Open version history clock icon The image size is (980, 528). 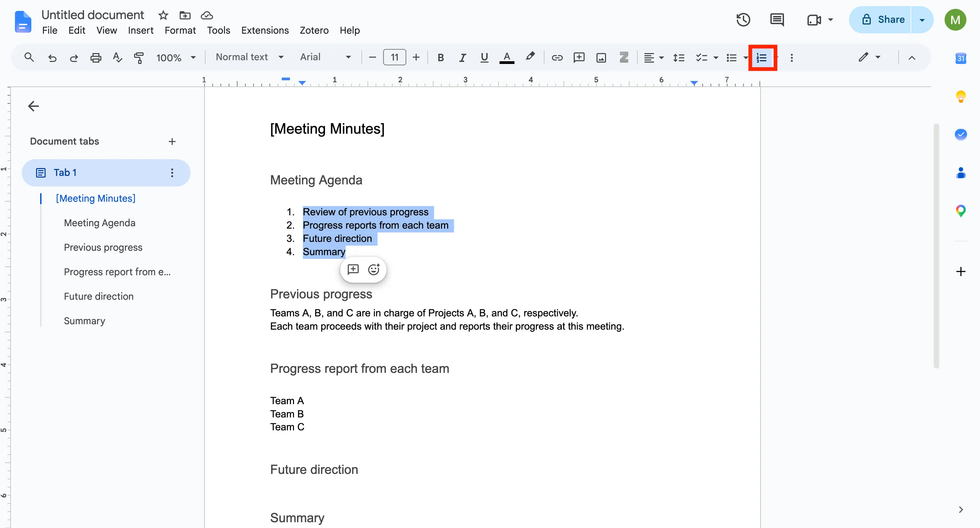[x=743, y=20]
